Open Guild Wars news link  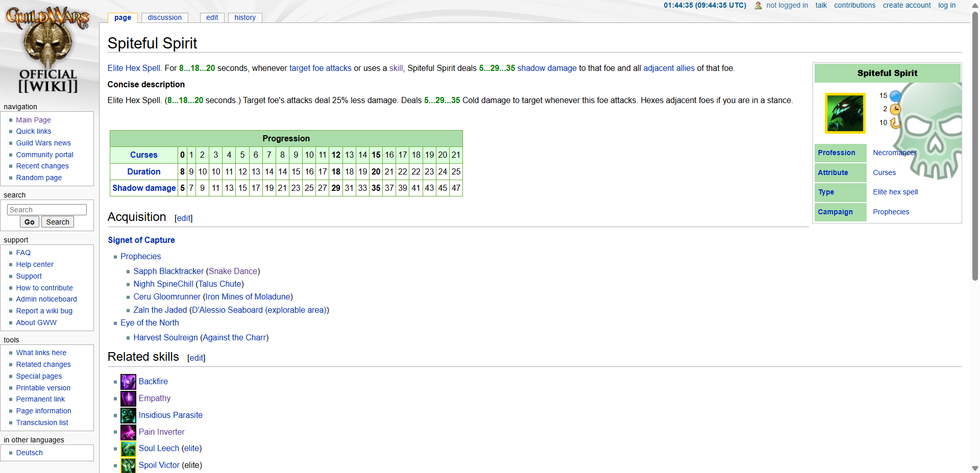pyautogui.click(x=43, y=143)
